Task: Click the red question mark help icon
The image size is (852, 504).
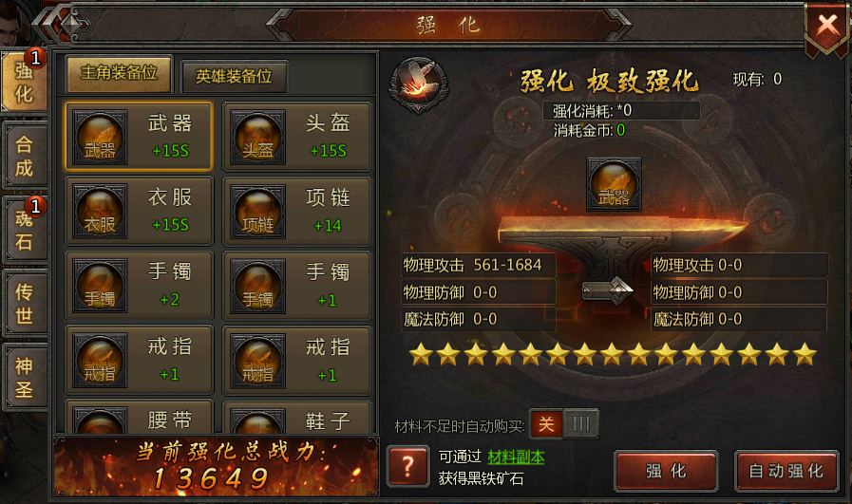Action: (407, 466)
